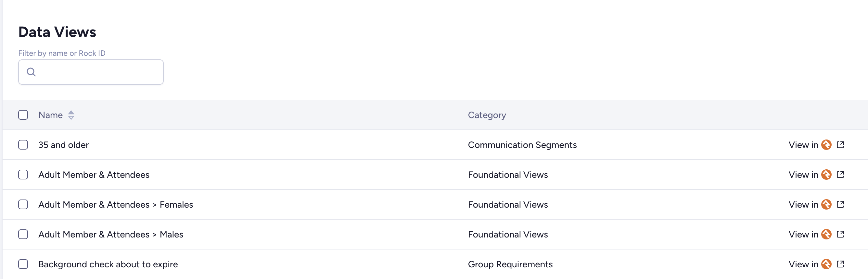Click the search magnifier icon in filter box

pos(31,72)
